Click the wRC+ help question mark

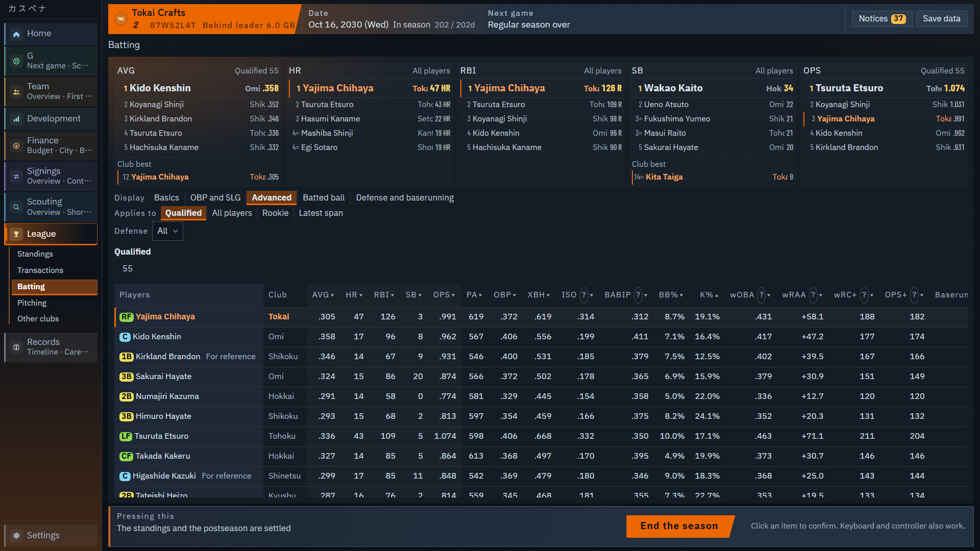pos(864,295)
